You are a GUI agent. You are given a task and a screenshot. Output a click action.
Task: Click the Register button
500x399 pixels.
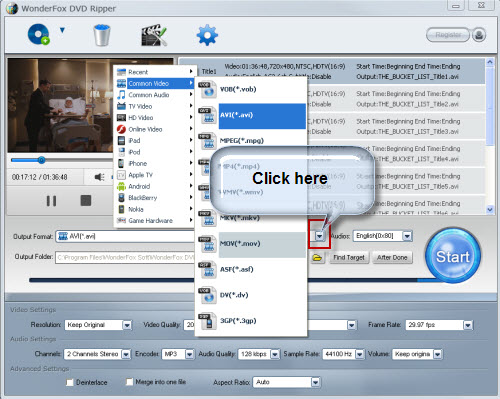click(448, 35)
